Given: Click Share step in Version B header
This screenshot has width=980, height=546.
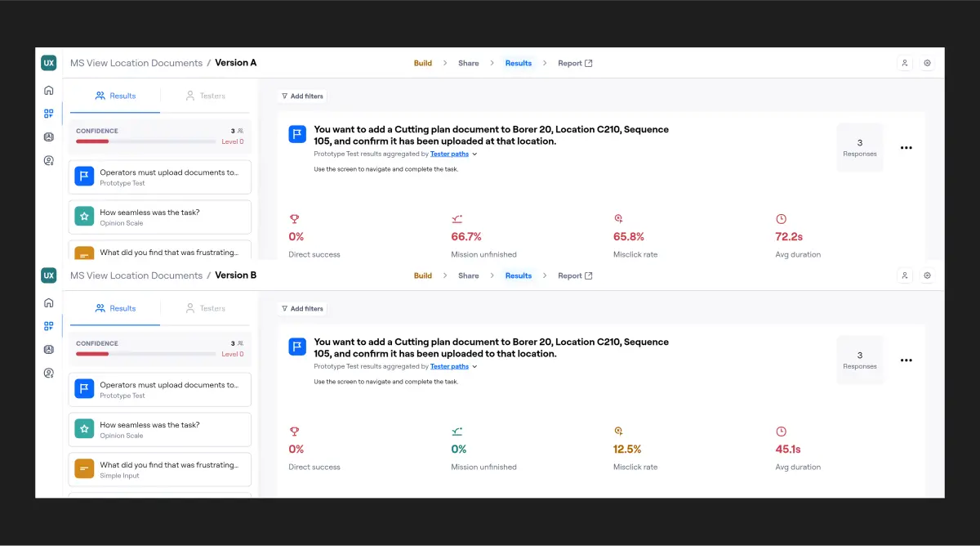Looking at the screenshot, I should click(469, 275).
